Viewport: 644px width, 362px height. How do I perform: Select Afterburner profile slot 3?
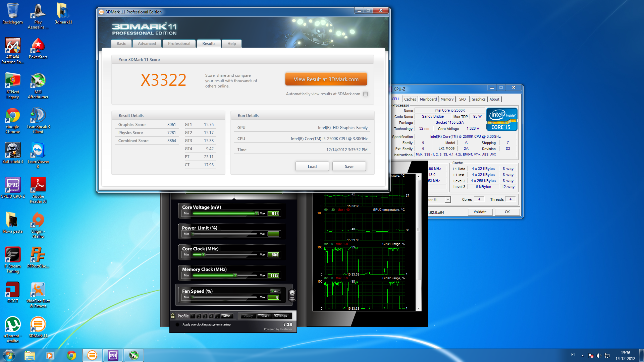click(205, 316)
